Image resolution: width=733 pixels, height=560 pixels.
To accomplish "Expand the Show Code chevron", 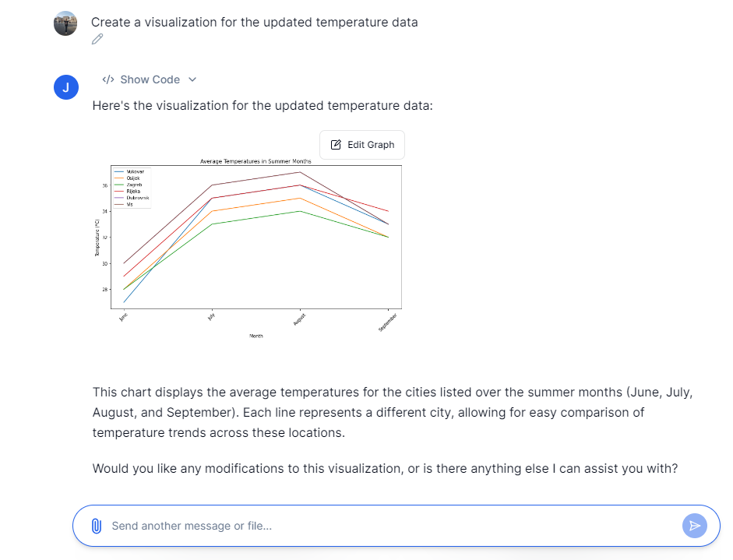I will (193, 79).
